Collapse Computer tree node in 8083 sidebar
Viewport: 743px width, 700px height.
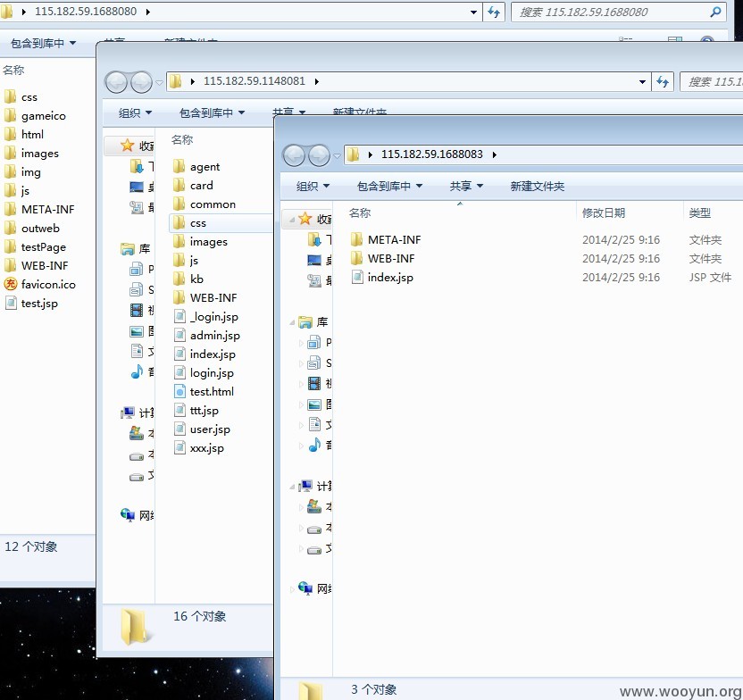292,487
